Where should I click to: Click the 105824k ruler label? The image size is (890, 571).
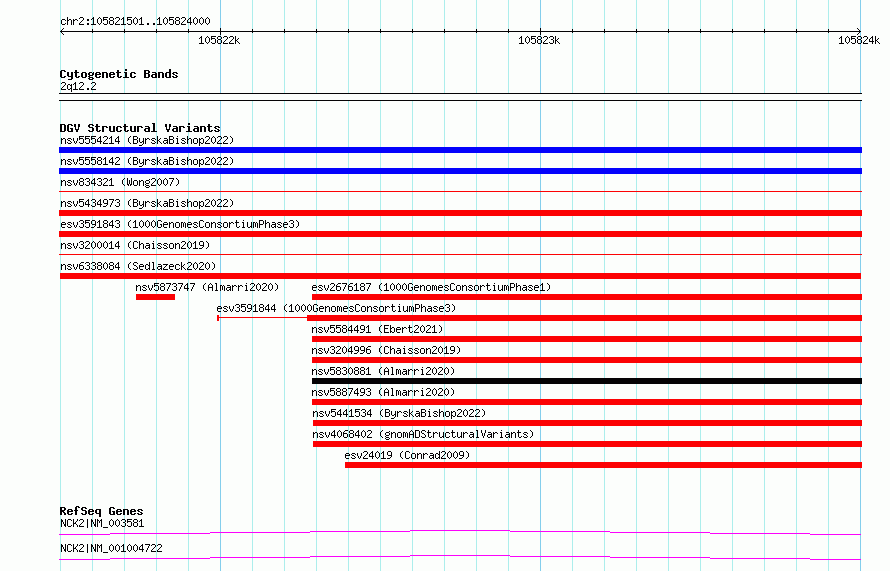859,40
